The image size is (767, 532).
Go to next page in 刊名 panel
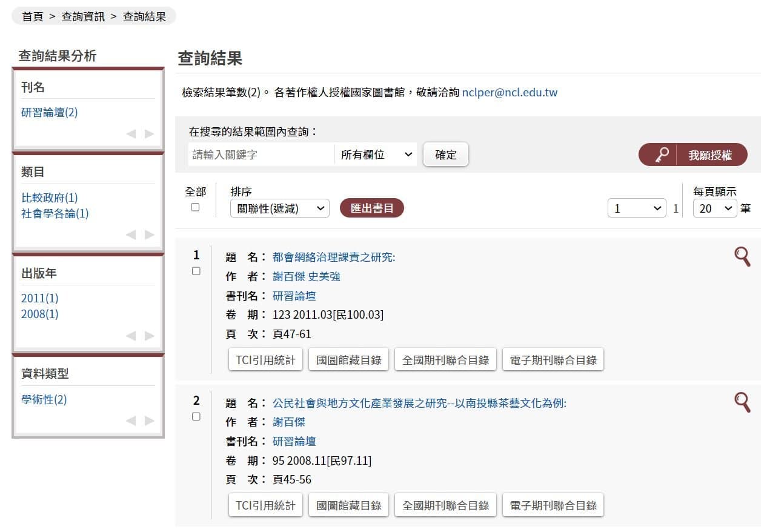tap(149, 134)
